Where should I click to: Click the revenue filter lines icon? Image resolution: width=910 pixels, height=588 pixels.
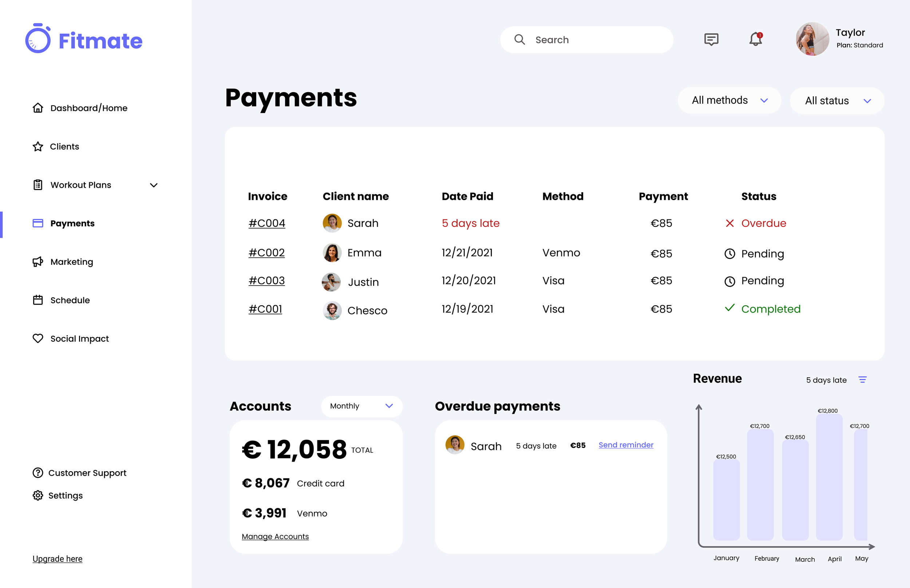pyautogui.click(x=862, y=380)
